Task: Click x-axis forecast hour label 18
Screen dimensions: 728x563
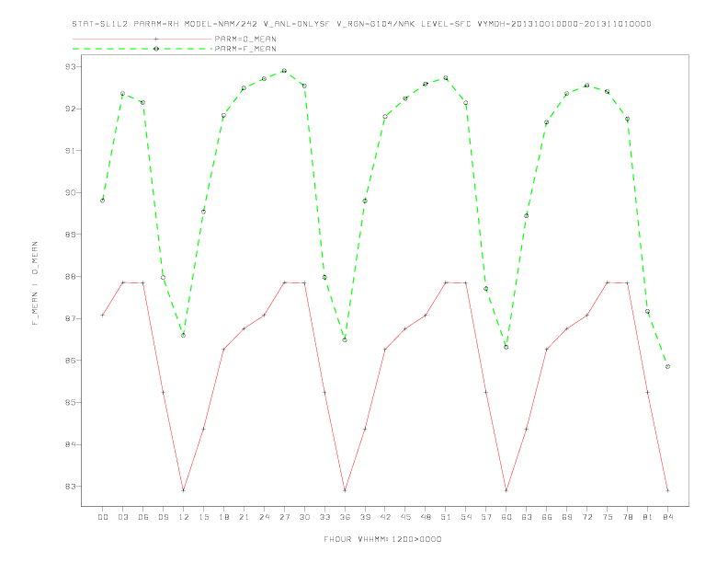Action: click(x=223, y=517)
